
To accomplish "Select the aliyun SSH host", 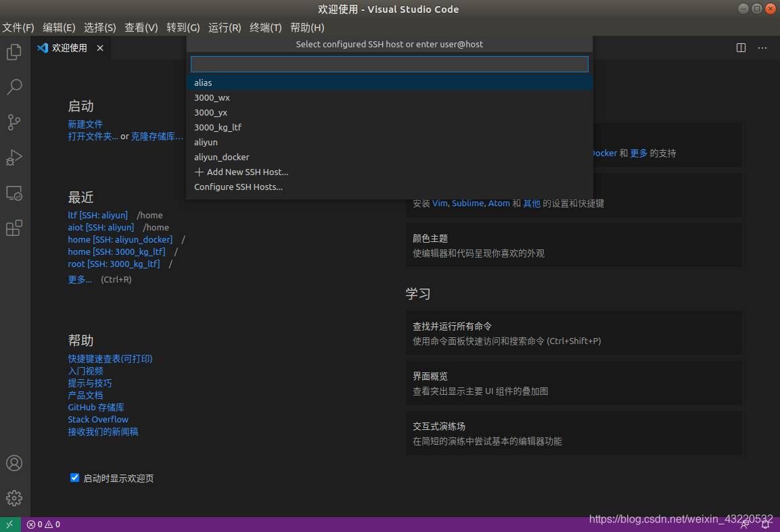I will point(390,142).
